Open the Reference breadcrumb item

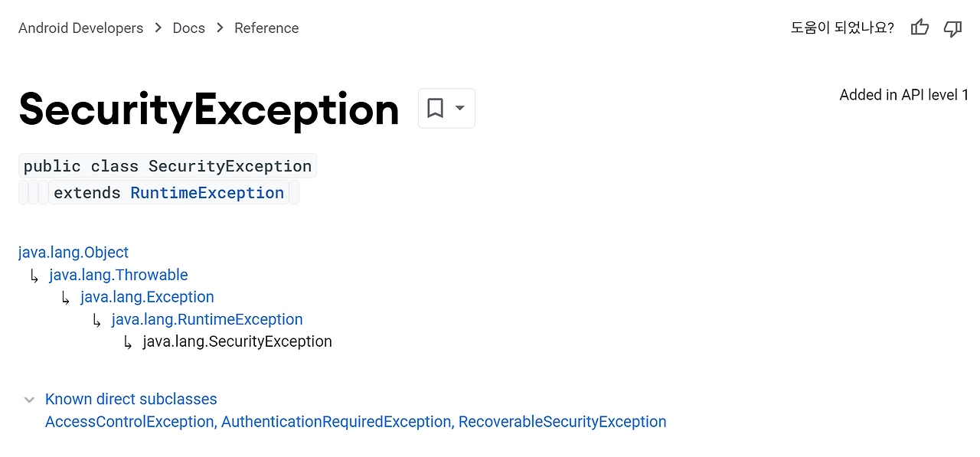[x=266, y=28]
